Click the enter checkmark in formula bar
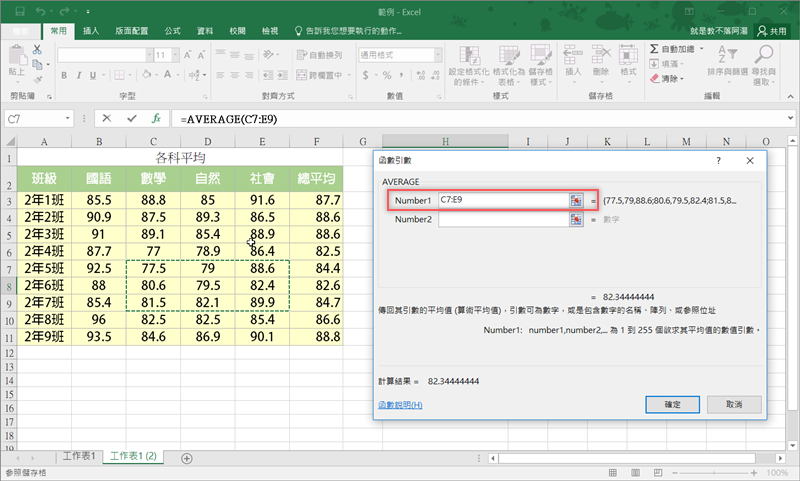The width and height of the screenshot is (800, 481). pos(131,118)
